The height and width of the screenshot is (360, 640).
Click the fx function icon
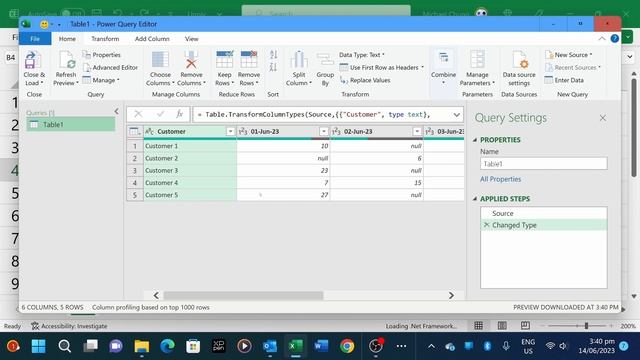[x=180, y=114]
